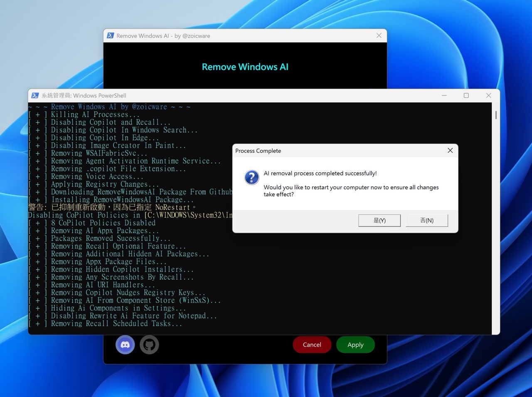Close the Remove Windows AI window
The image size is (532, 397).
(379, 35)
